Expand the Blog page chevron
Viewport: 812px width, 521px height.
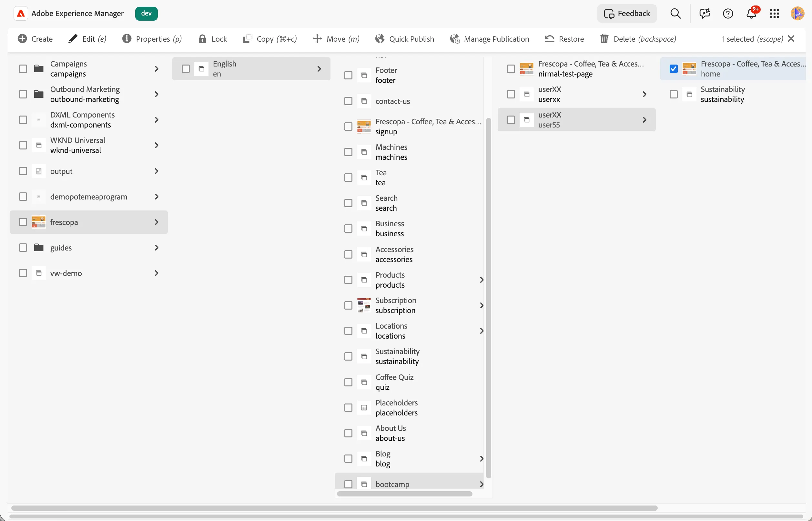[481, 459]
